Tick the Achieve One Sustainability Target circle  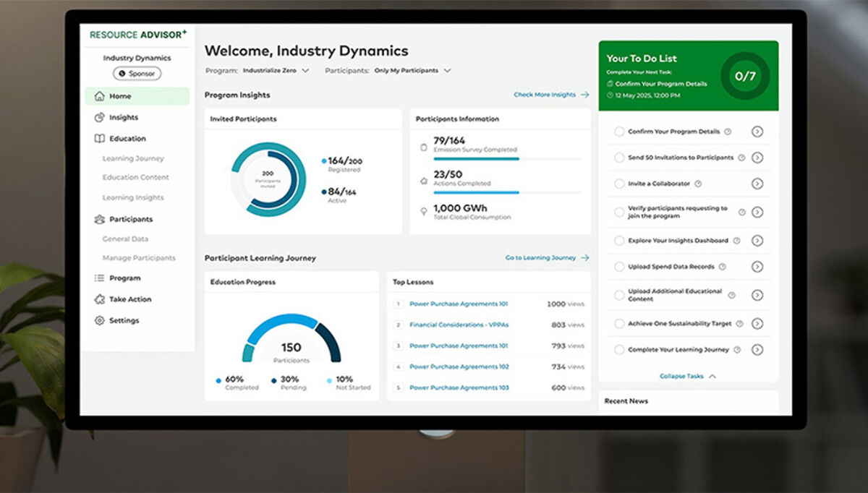pos(618,324)
